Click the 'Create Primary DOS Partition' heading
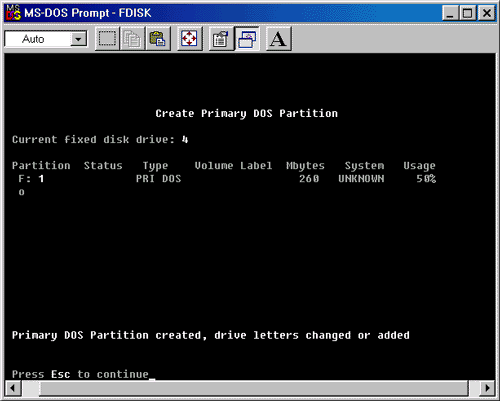 tap(246, 113)
